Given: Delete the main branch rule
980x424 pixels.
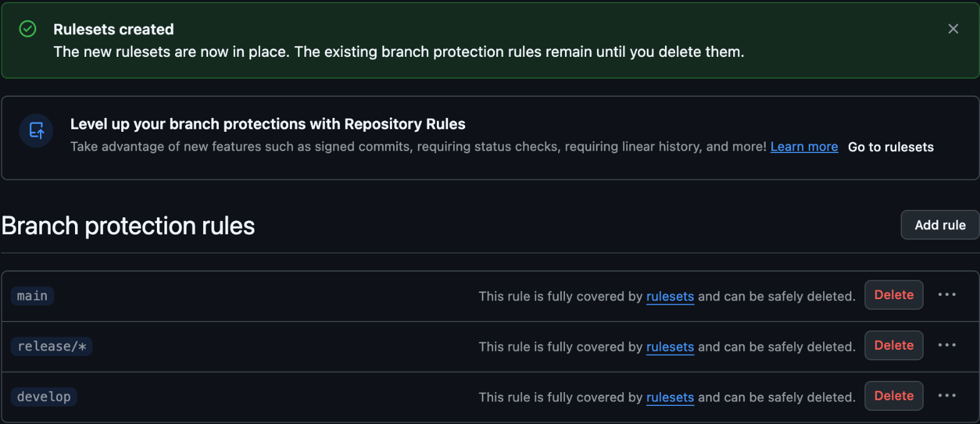Looking at the screenshot, I should 894,295.
